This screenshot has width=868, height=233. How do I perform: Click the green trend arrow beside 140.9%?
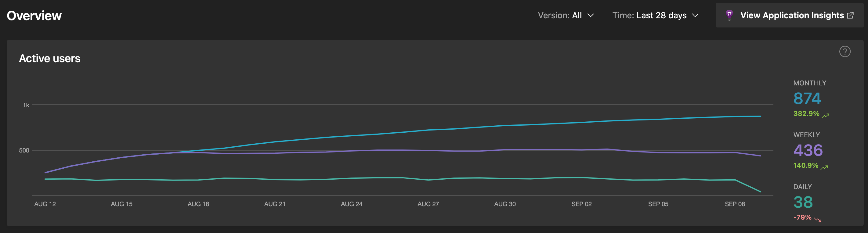(825, 166)
